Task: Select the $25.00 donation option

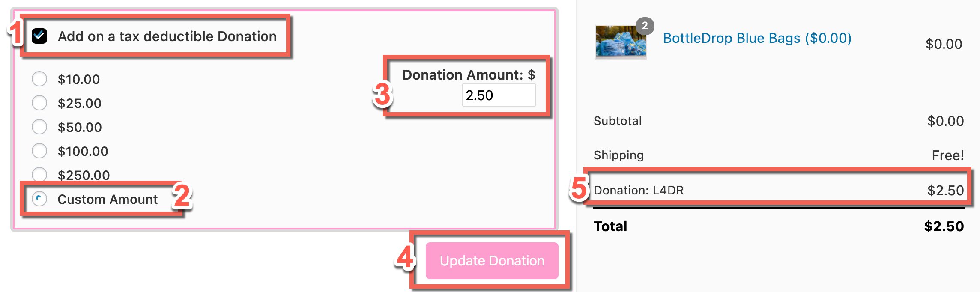Action: tap(40, 103)
